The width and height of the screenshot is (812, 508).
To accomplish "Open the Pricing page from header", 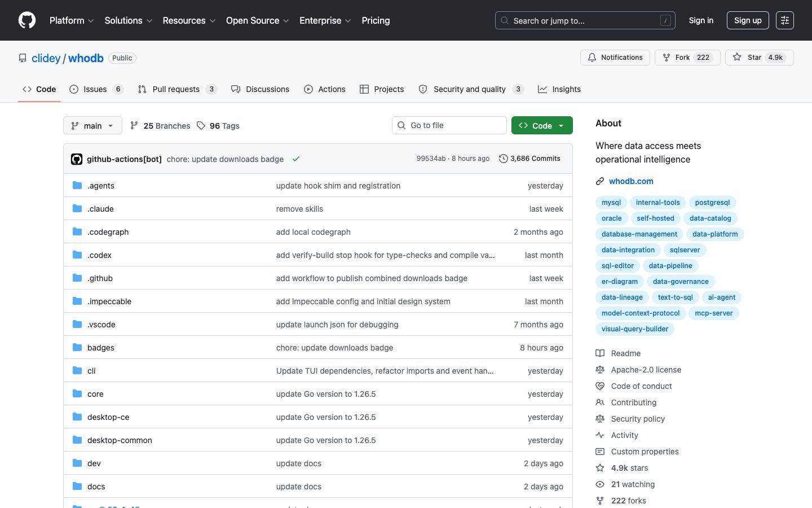I will click(x=376, y=20).
